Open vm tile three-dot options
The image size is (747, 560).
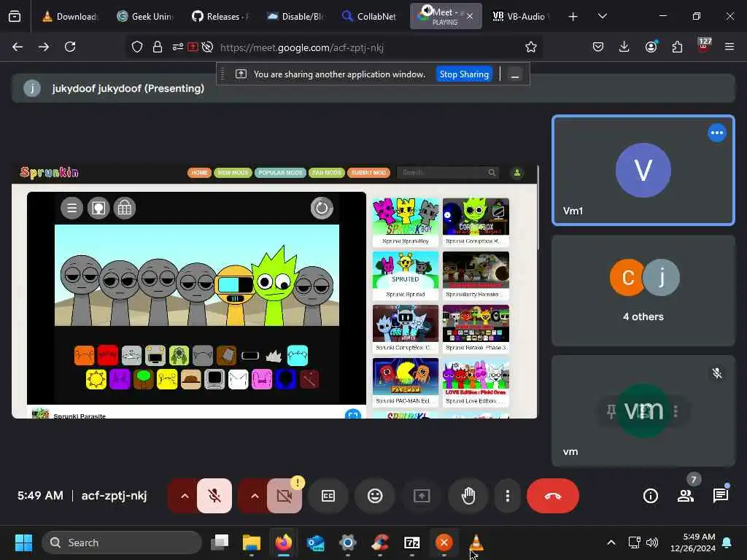pos(676,411)
